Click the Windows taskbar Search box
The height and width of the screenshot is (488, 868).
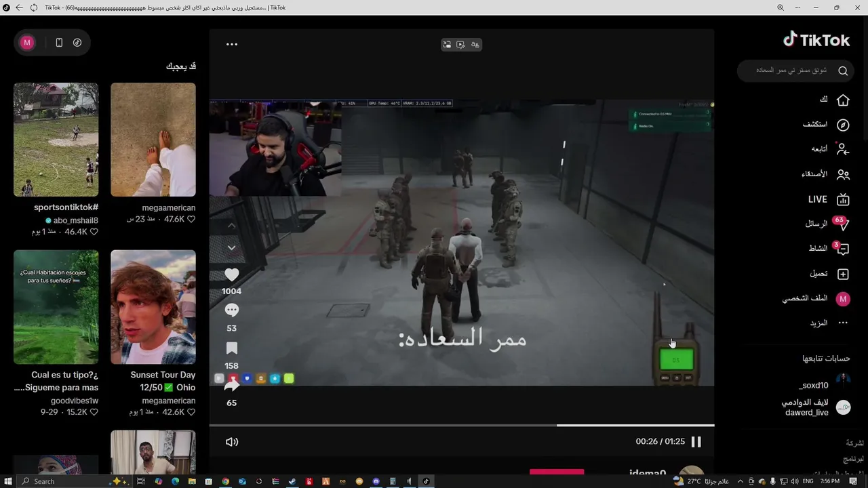click(73, 481)
